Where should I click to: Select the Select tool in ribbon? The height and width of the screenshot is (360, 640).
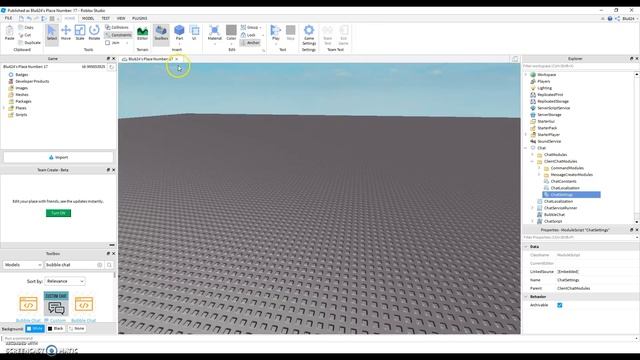pos(52,33)
